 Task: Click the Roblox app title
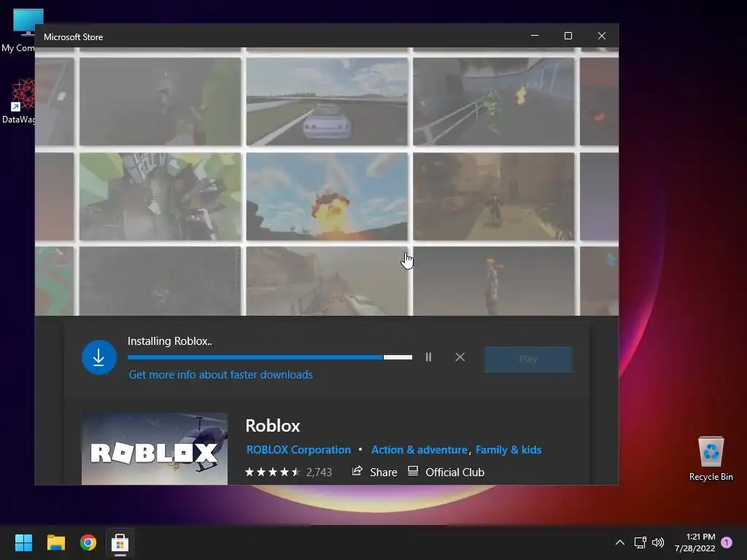273,426
